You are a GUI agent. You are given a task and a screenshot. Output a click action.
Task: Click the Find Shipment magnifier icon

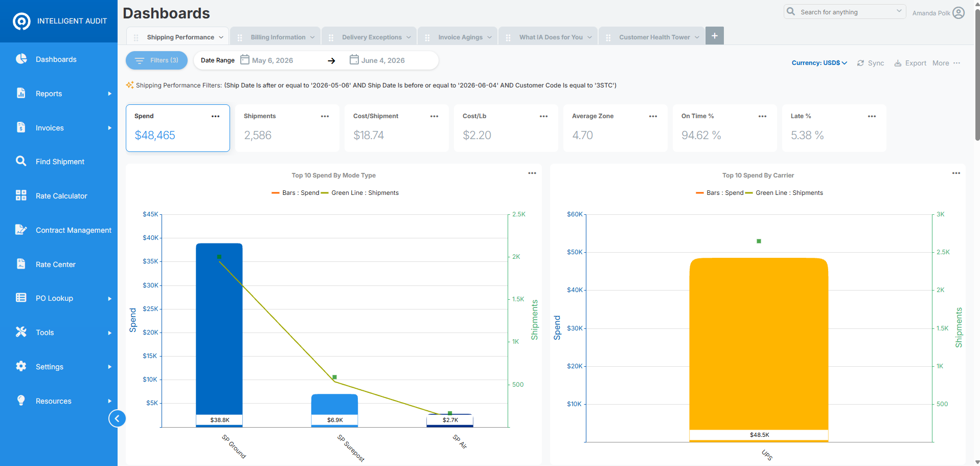coord(21,161)
